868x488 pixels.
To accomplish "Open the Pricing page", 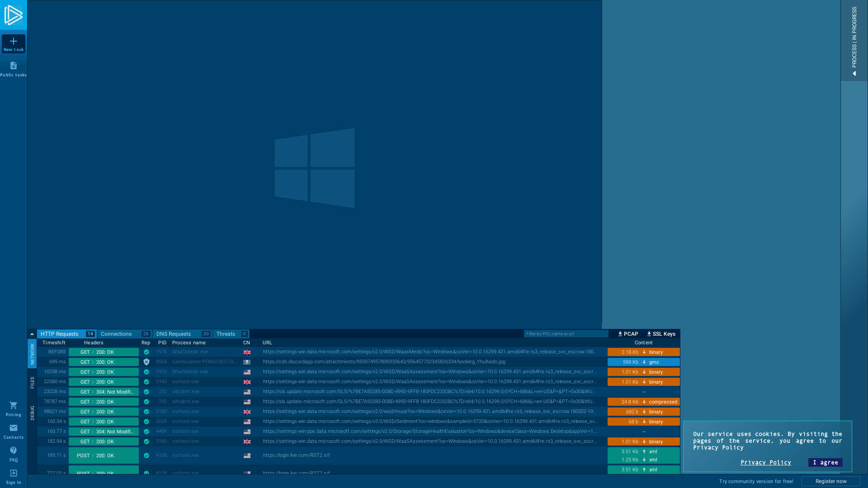I will click(14, 409).
